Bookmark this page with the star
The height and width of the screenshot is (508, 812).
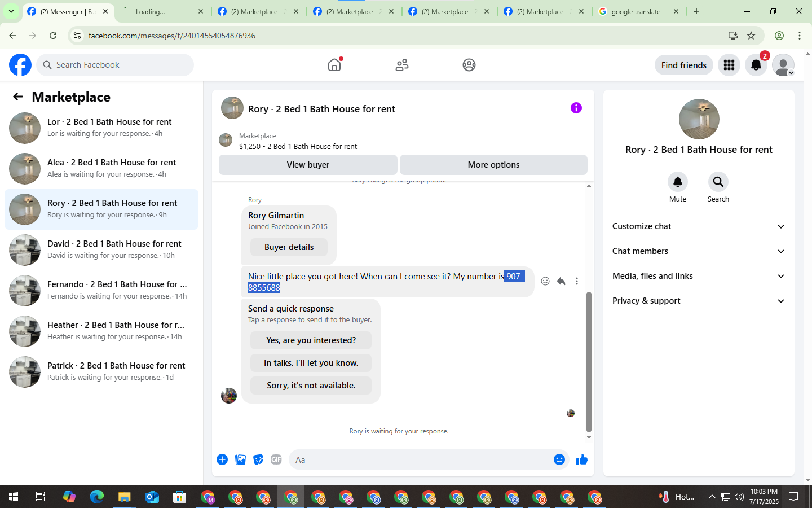coord(751,36)
